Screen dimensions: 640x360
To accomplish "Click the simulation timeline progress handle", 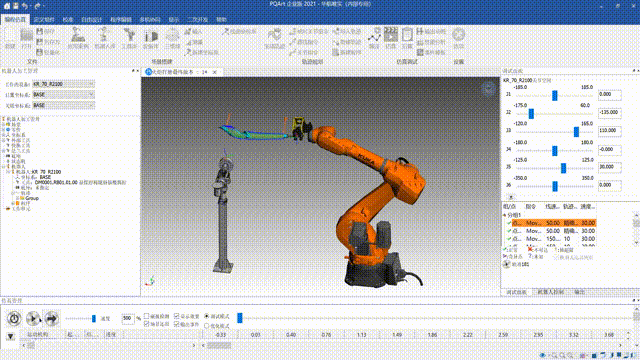I will click(x=240, y=318).
